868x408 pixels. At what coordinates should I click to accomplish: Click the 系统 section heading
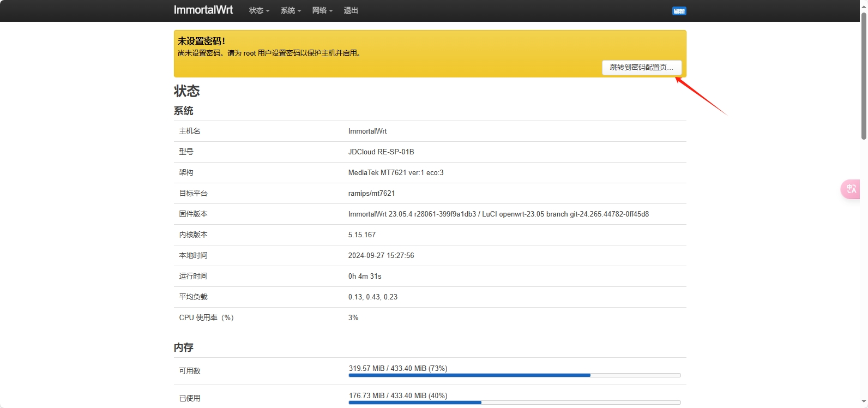(x=184, y=111)
